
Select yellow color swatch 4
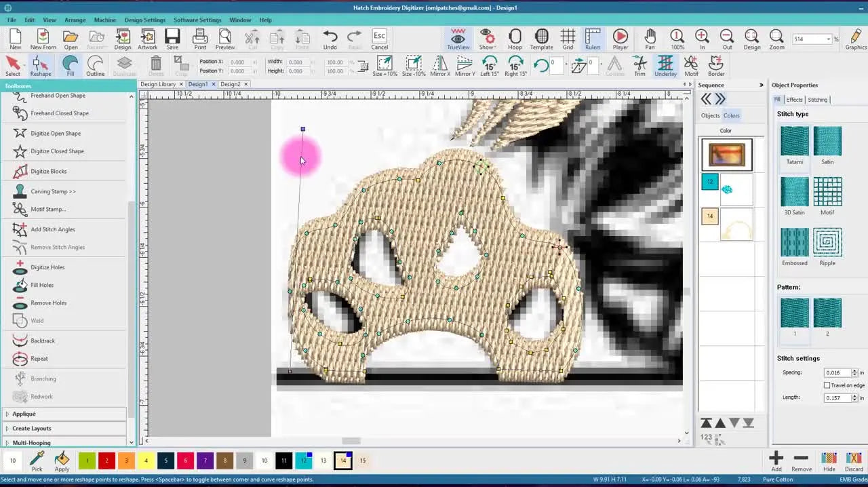[x=146, y=461]
